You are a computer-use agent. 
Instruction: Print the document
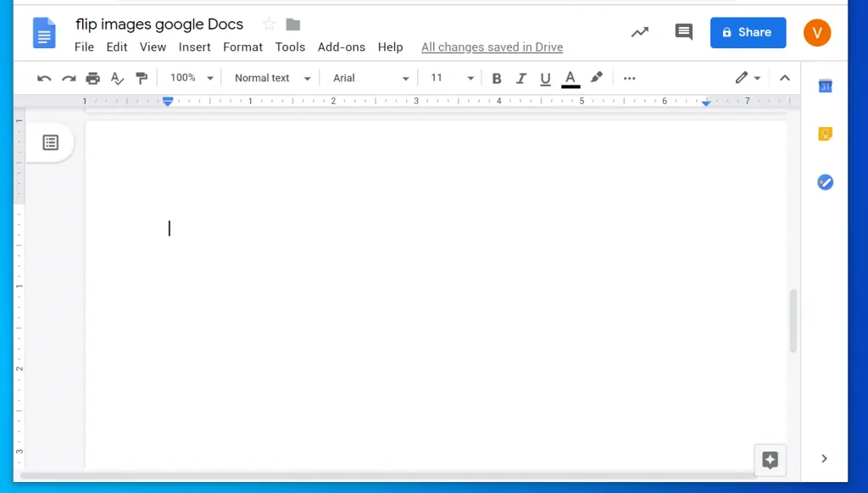pyautogui.click(x=93, y=78)
